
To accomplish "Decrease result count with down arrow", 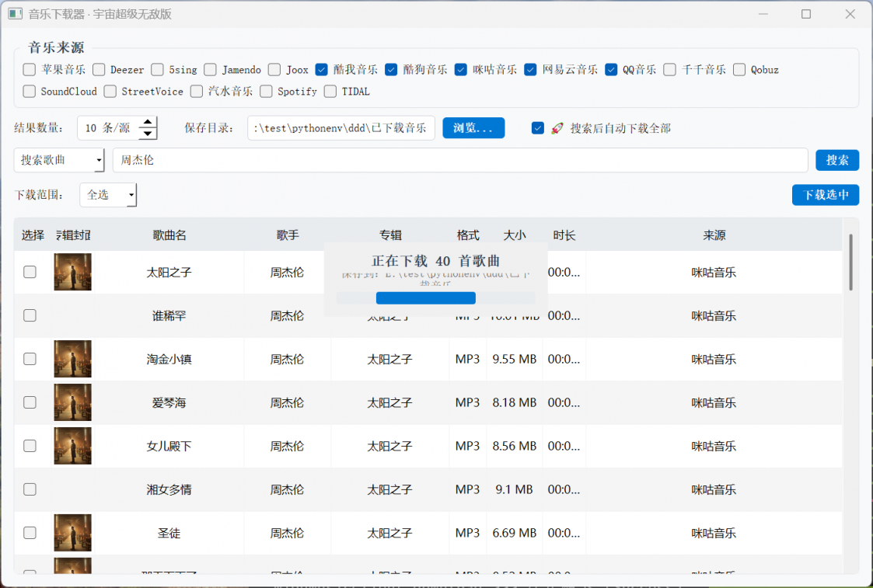I will click(x=147, y=134).
